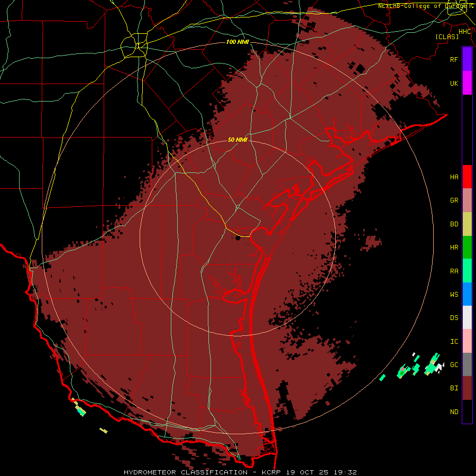Click the "GR" legend label

[454, 200]
